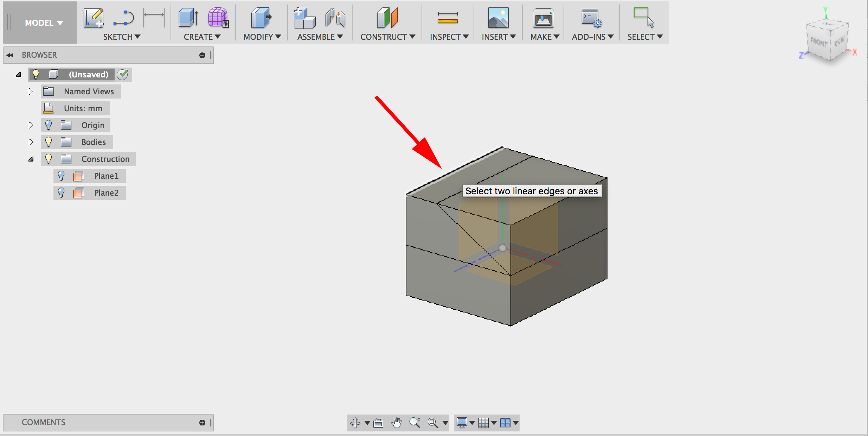Click the activate component checkmark radio
This screenshot has height=436, width=868.
[123, 74]
